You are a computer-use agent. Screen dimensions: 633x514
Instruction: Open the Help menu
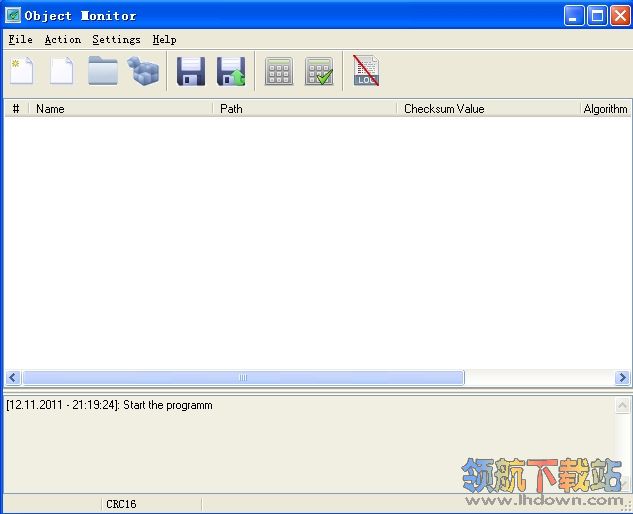point(164,40)
